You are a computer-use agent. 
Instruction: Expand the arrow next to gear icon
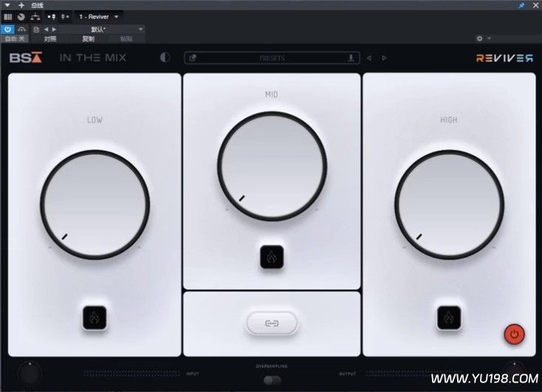coord(489,38)
